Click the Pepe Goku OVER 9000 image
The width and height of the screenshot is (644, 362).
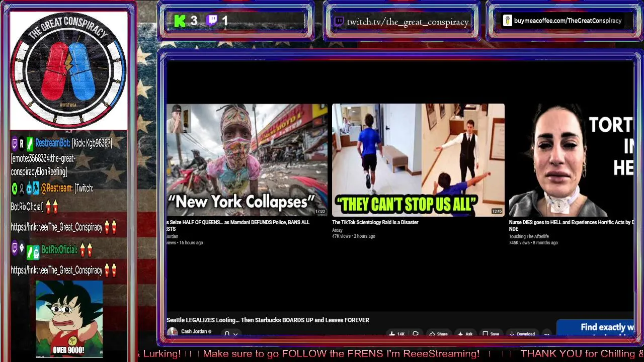69,319
